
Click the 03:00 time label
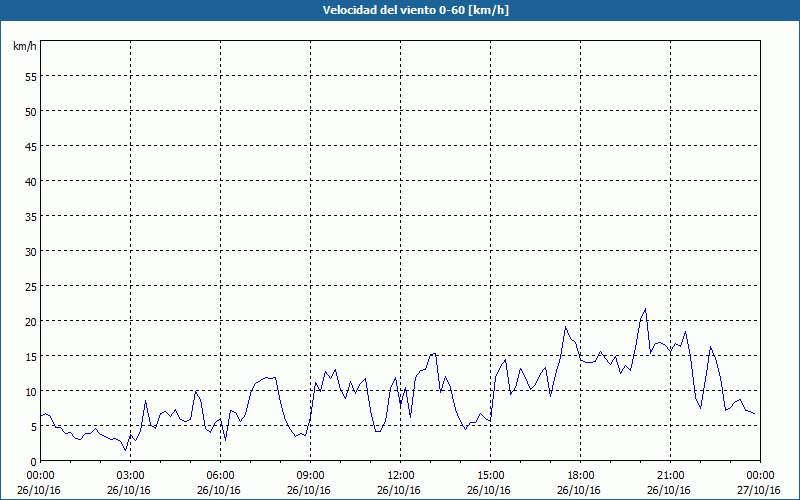click(x=129, y=475)
